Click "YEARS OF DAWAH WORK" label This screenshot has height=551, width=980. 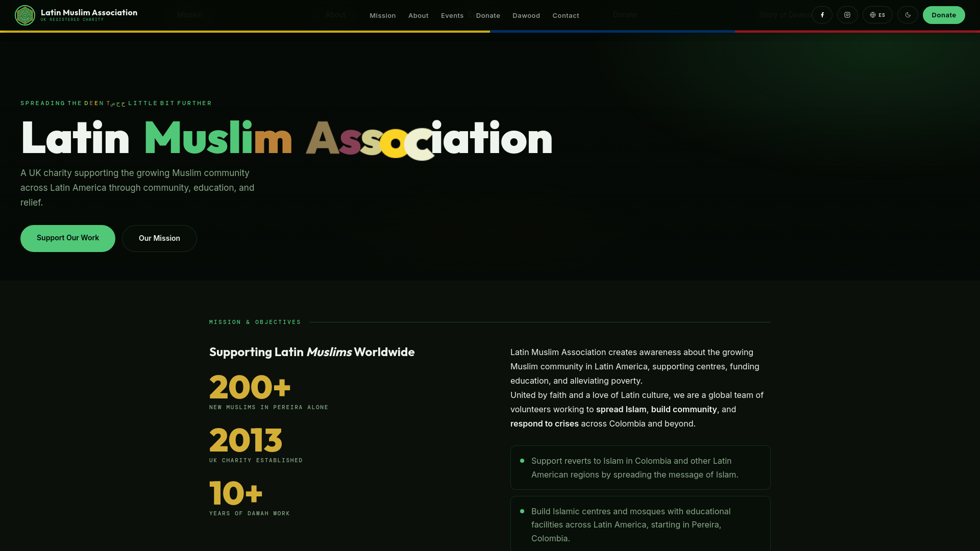(249, 513)
